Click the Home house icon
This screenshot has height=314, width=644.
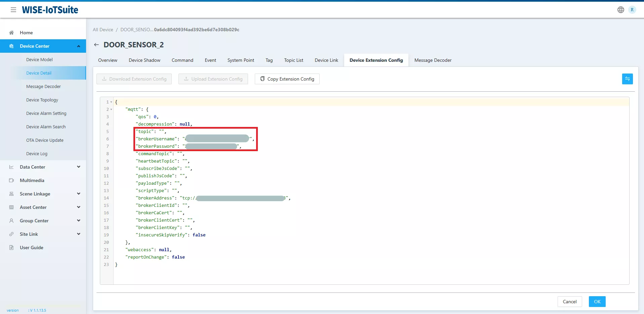11,33
